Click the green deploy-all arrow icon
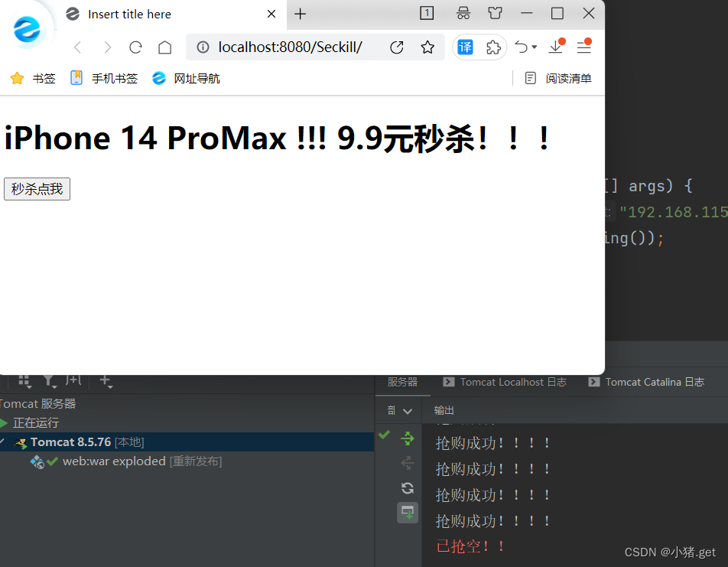Image resolution: width=728 pixels, height=567 pixels. click(407, 438)
